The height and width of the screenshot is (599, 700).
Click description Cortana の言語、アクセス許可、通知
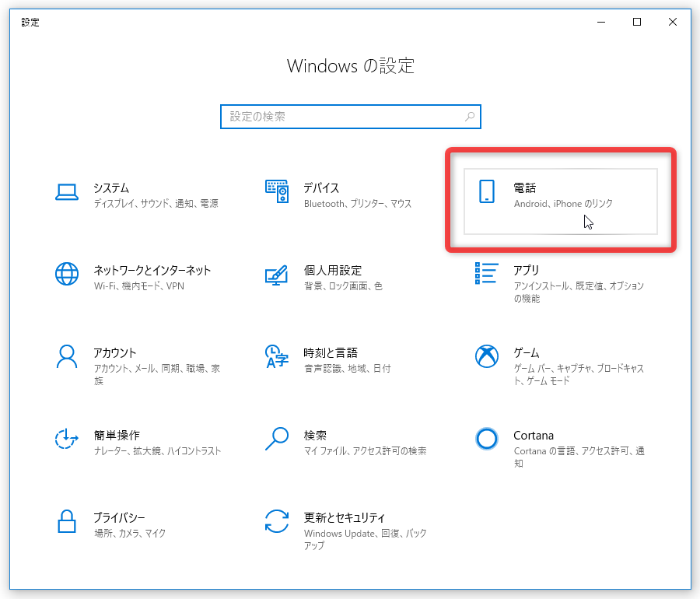point(579,457)
